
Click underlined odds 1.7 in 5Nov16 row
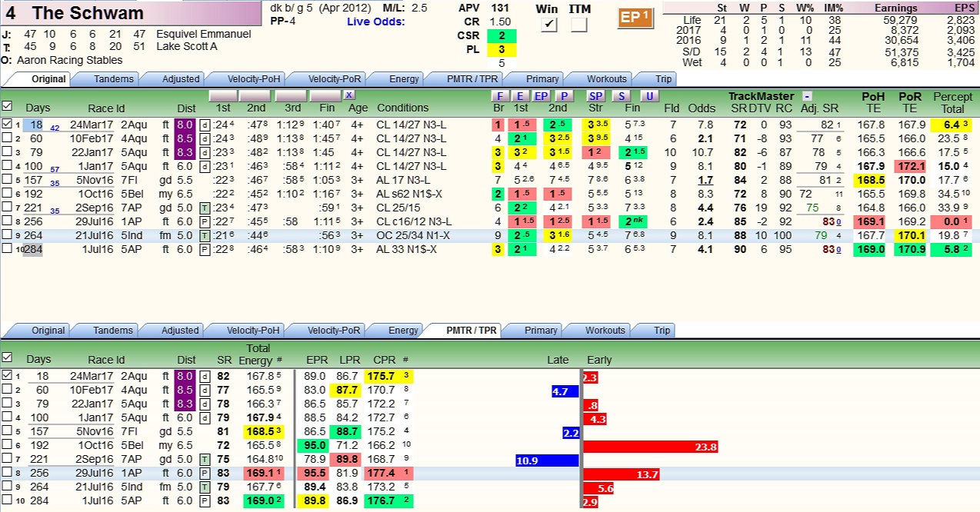705,180
